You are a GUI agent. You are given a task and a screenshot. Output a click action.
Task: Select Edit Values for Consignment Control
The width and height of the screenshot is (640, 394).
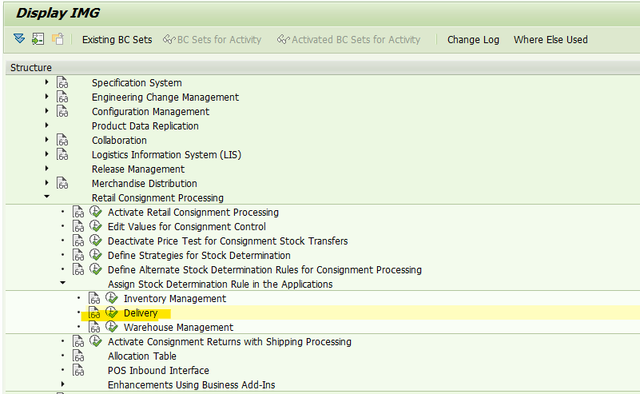(x=187, y=227)
